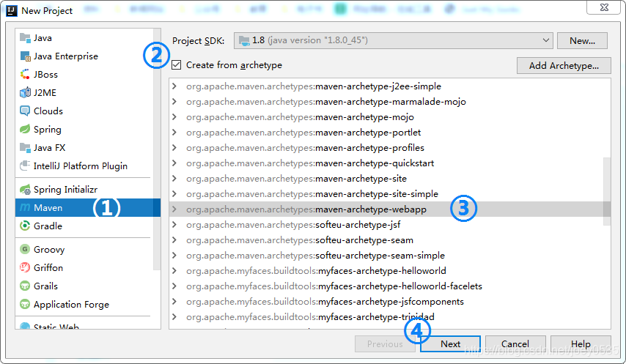
Task: Select the Java project type icon
Action: [25, 38]
